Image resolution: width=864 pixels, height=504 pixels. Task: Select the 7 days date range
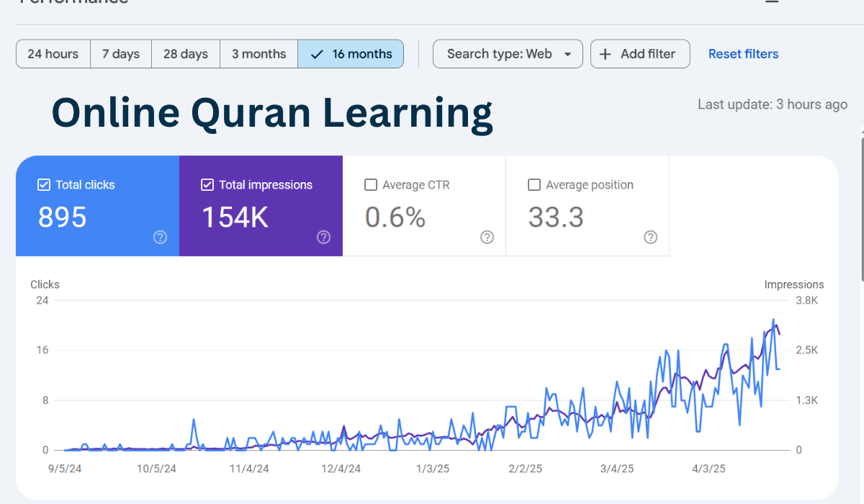pyautogui.click(x=120, y=53)
